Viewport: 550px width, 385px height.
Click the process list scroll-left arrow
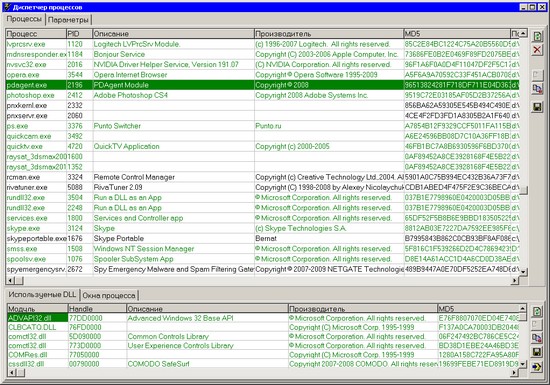10,280
